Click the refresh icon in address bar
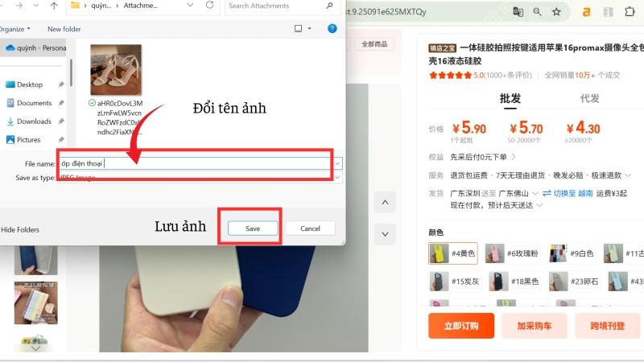The width and height of the screenshot is (644, 362). coord(210,6)
